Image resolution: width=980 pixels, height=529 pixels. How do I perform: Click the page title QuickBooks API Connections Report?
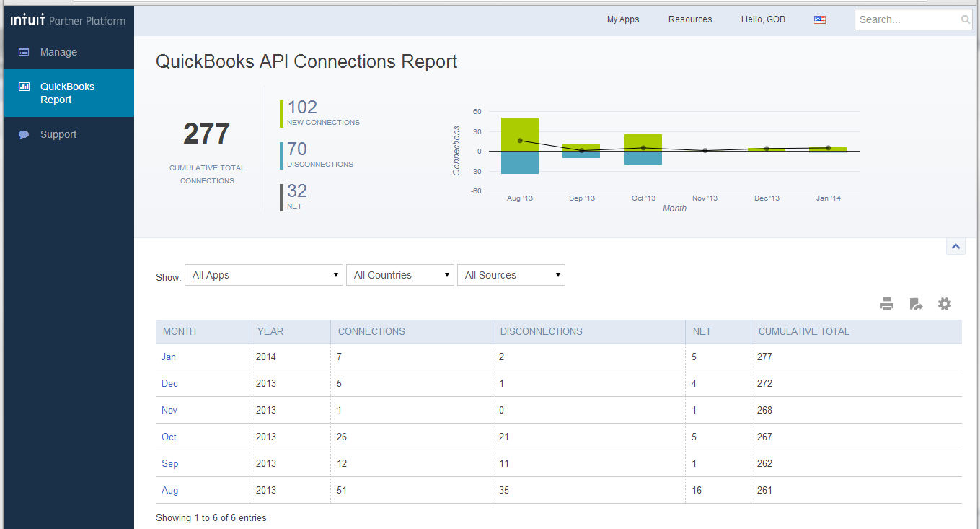point(306,61)
